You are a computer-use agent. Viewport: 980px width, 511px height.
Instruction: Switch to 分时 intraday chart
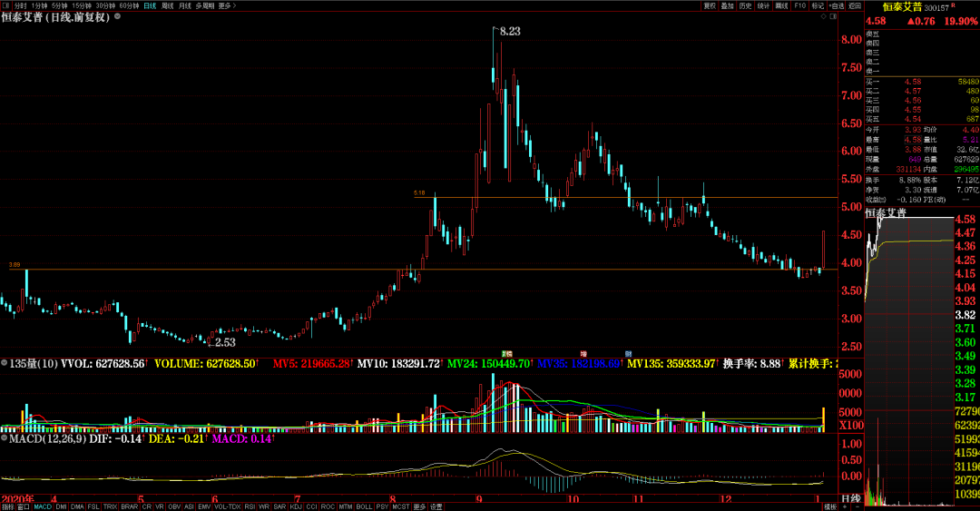pos(21,5)
